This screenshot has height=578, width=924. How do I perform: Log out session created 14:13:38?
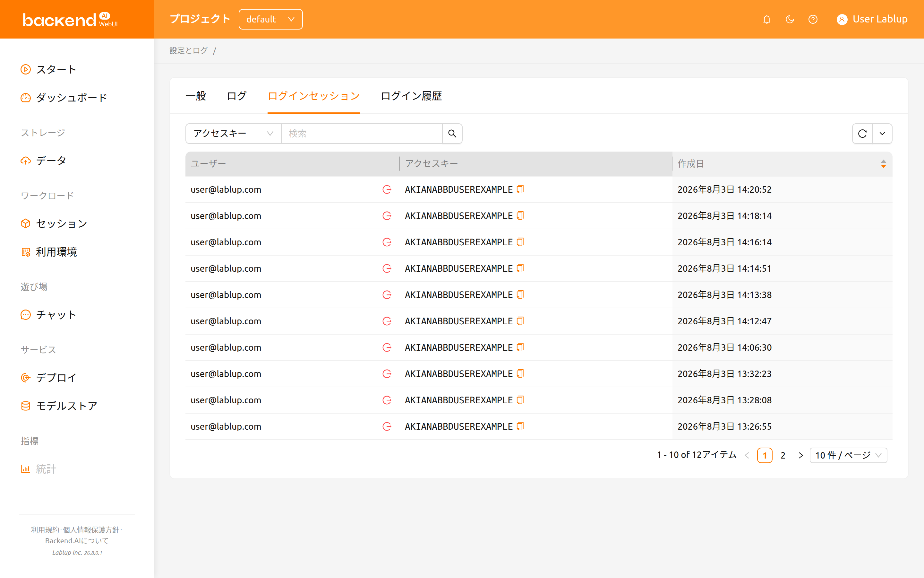point(387,295)
